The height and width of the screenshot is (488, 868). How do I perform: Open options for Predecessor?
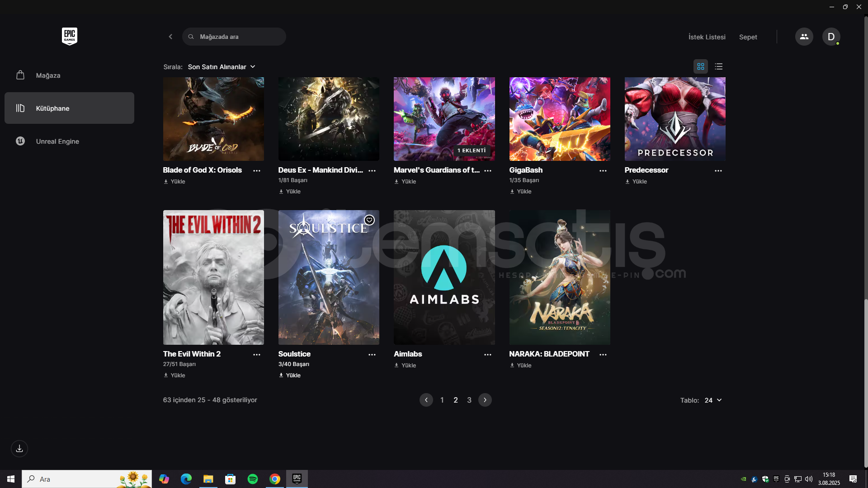pos(718,171)
